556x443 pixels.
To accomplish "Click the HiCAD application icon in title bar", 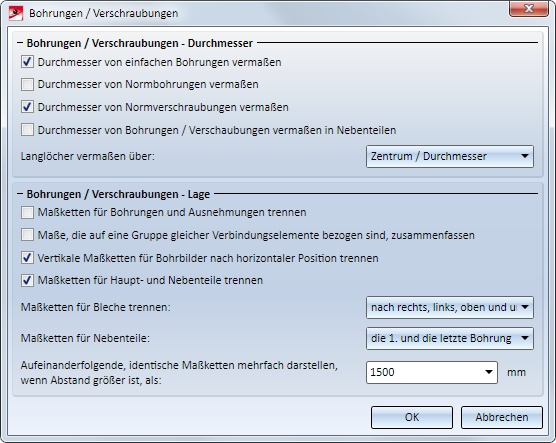I will pyautogui.click(x=16, y=13).
